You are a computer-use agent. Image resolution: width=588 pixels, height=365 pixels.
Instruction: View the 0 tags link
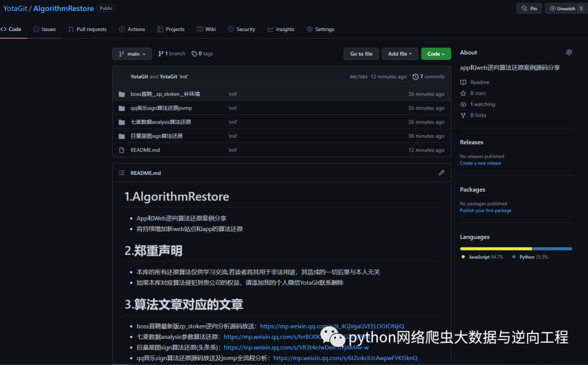pyautogui.click(x=203, y=53)
